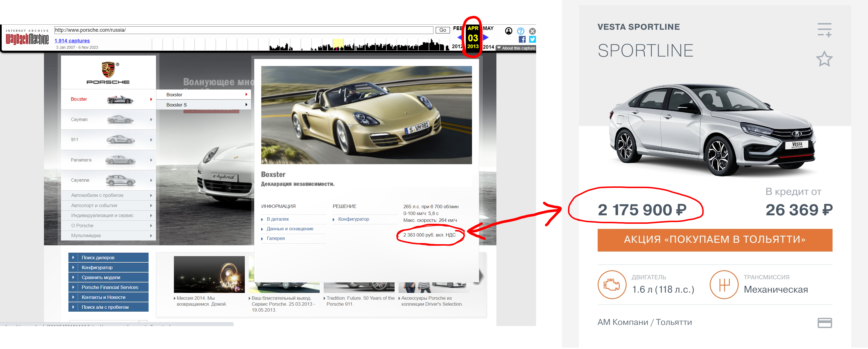This screenshot has height=349, width=868.
Task: Click the АМ Компани / Тольятти dealer text
Action: (644, 322)
